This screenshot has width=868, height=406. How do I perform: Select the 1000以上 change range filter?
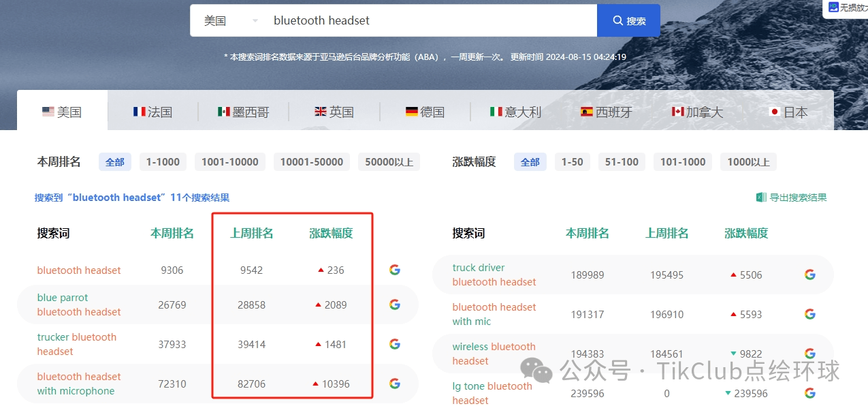click(748, 162)
